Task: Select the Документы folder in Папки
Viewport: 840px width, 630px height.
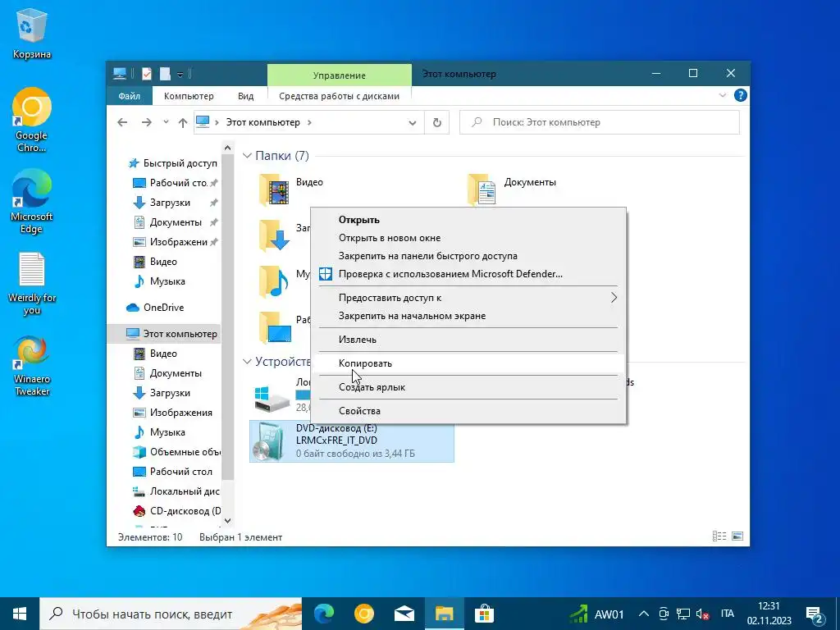Action: 512,189
